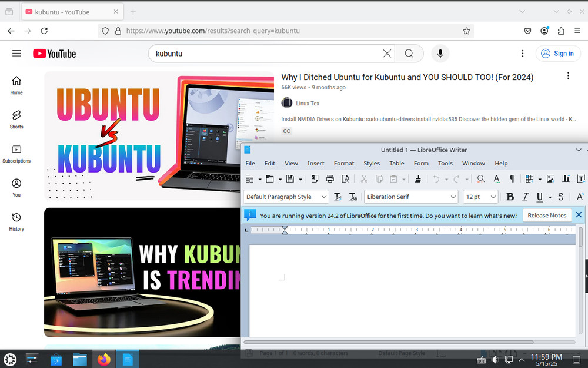The height and width of the screenshot is (368, 588).
Task: Open Insert Table size dropdown arrow
Action: pyautogui.click(x=540, y=180)
